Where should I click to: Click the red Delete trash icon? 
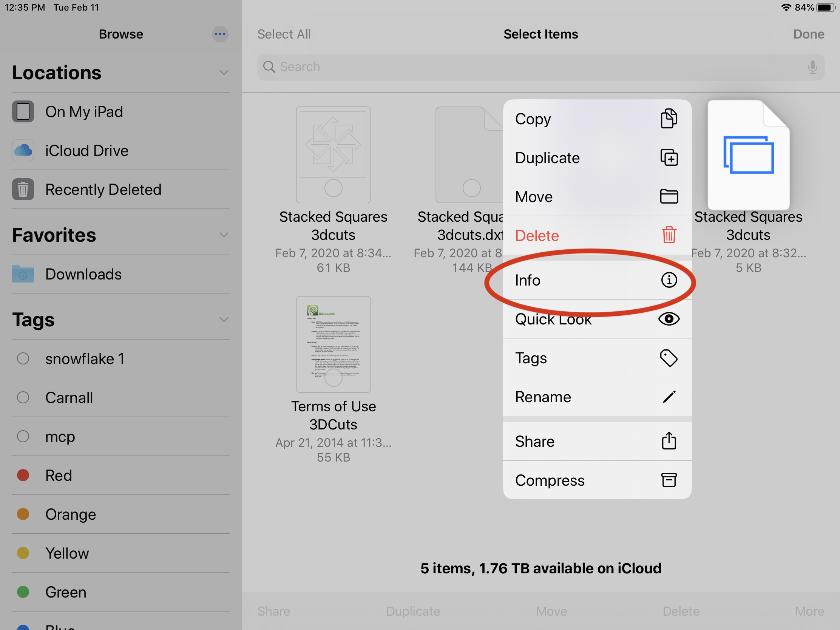(669, 235)
